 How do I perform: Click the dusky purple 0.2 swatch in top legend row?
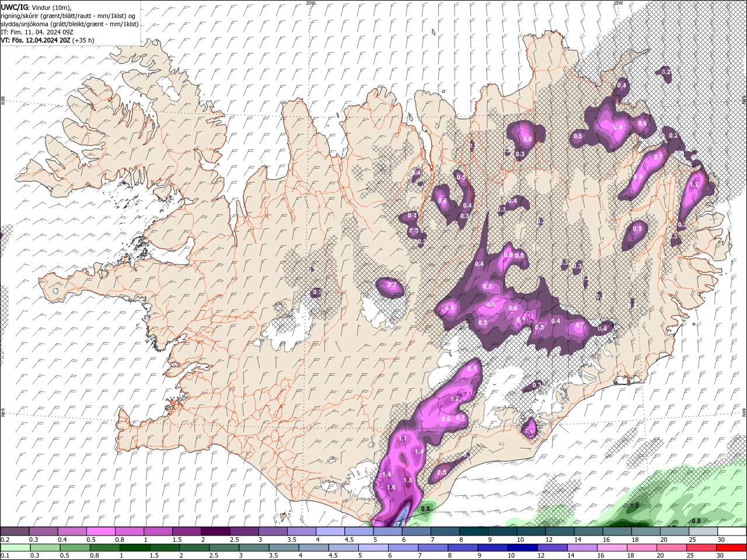click(x=15, y=531)
